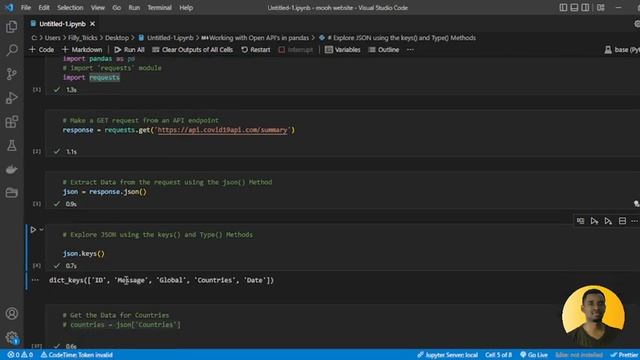Execute above cells toolbar icon
640x360 pixels.
point(594,221)
